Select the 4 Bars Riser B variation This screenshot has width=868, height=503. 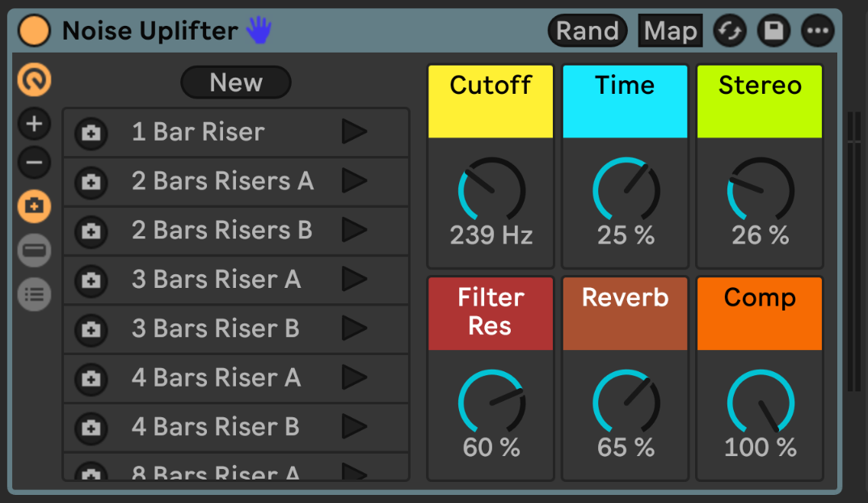click(216, 427)
